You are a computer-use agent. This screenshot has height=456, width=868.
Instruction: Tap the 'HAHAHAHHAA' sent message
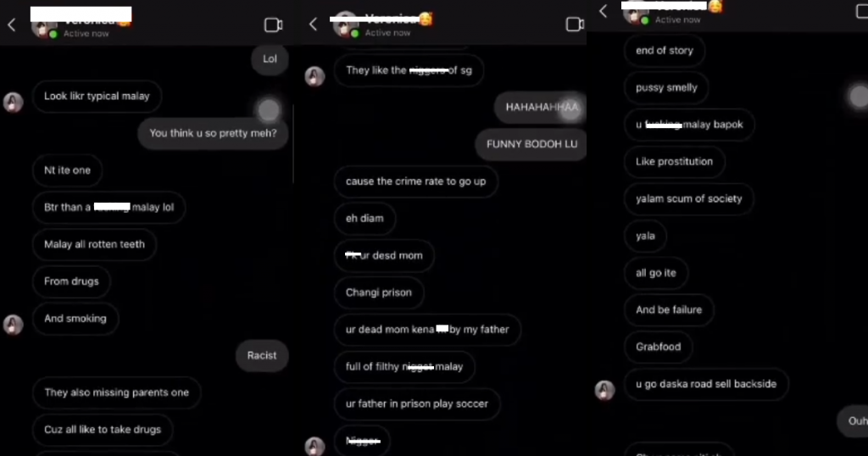click(x=540, y=108)
